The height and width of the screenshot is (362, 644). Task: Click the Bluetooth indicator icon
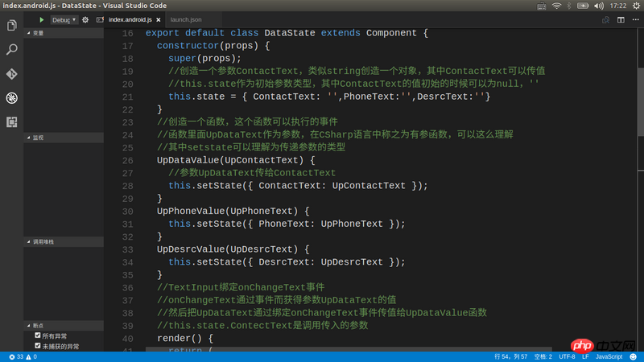pyautogui.click(x=569, y=6)
